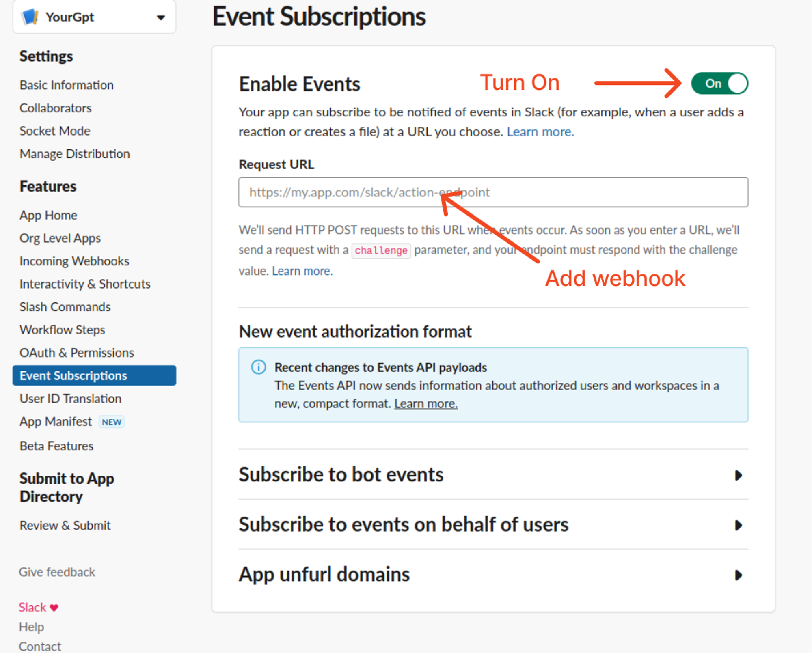Click the heart icon beside Slack
Screen dimensions: 812x653
coord(54,608)
